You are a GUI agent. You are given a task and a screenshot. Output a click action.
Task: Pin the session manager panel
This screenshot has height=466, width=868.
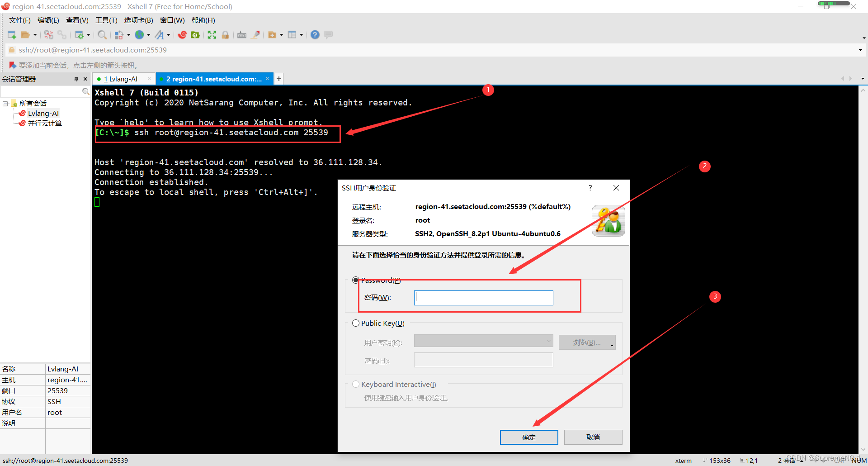pyautogui.click(x=76, y=79)
